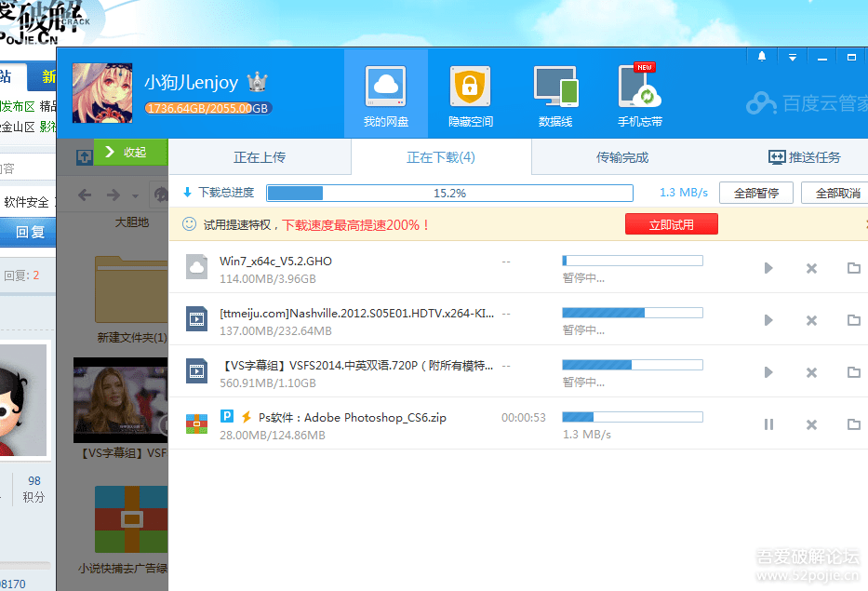Image resolution: width=868 pixels, height=591 pixels.
Task: Switch to the 正在下载(4) tab
Action: pyautogui.click(x=441, y=157)
